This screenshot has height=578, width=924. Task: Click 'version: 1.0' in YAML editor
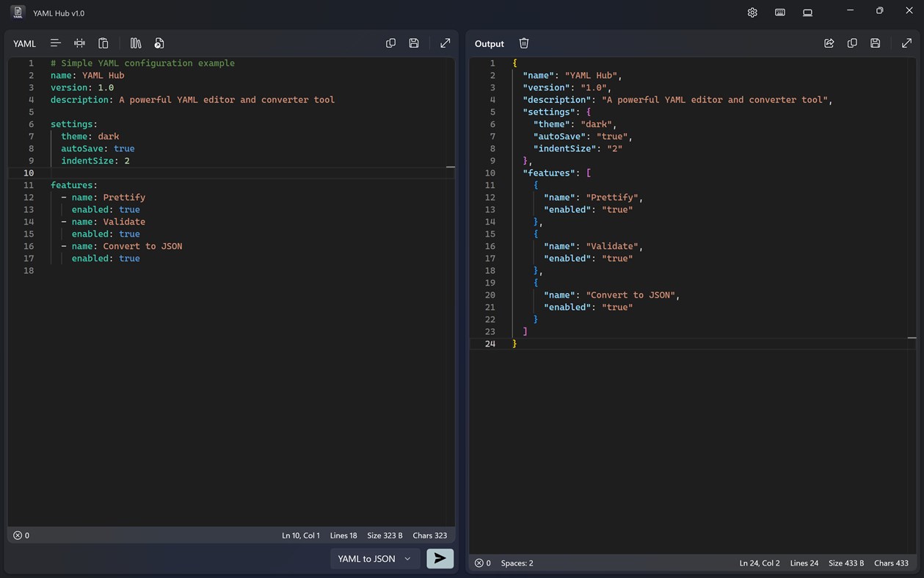click(82, 87)
